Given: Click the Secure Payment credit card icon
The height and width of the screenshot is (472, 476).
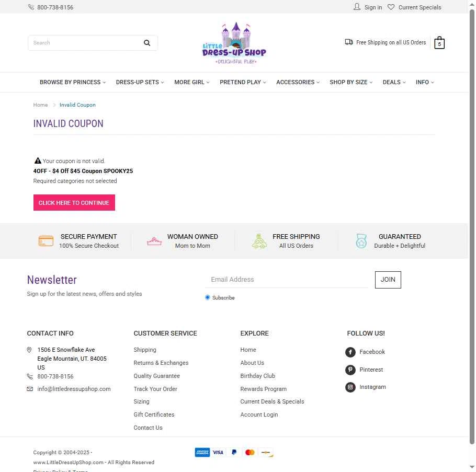Looking at the screenshot, I should tap(46, 241).
